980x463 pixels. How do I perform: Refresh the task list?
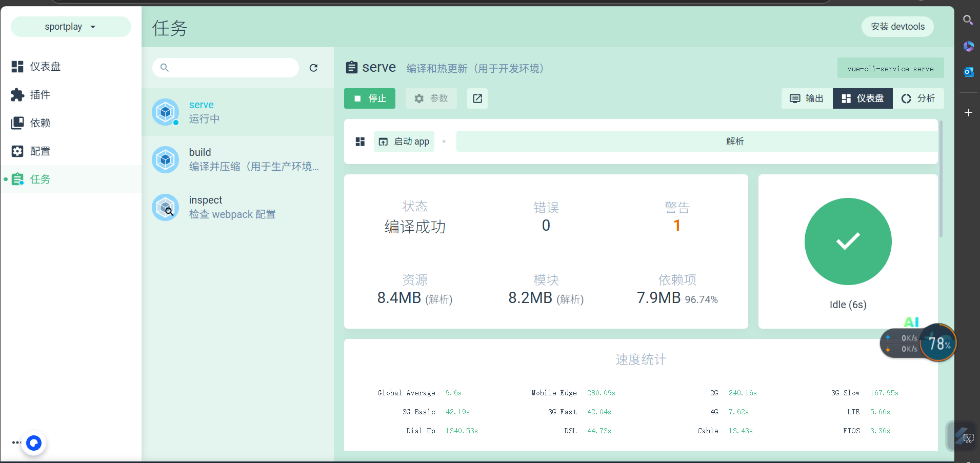coord(314,68)
